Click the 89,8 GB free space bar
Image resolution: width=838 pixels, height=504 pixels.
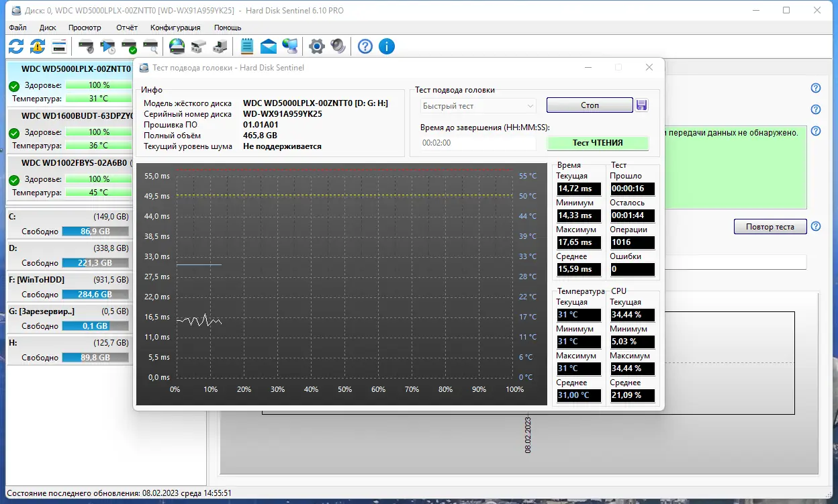[95, 358]
